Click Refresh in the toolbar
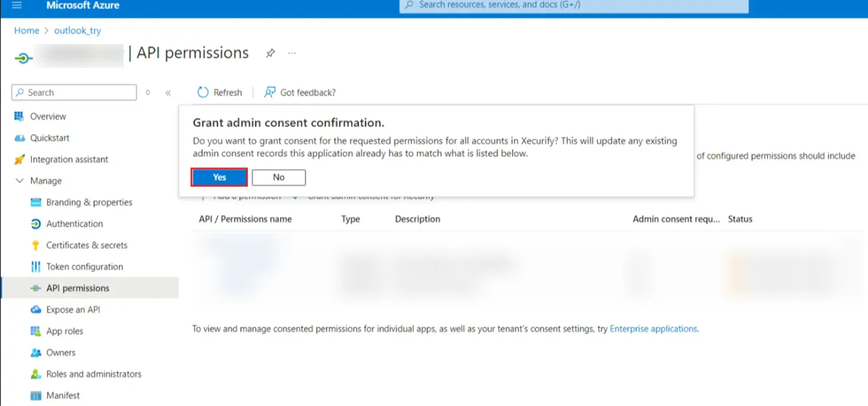Screen dimensions: 868x406 pyautogui.click(x=220, y=92)
